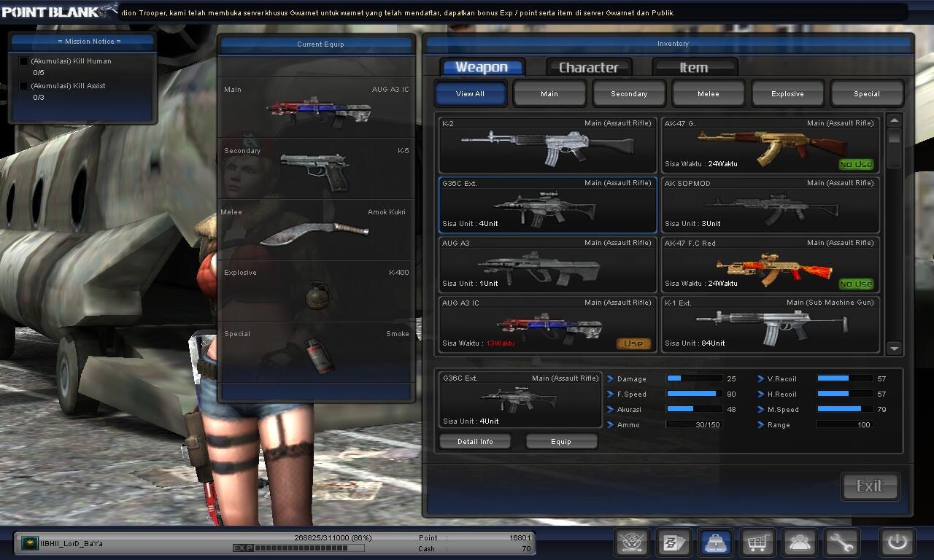Click the Ammo value 30/150

click(x=707, y=424)
